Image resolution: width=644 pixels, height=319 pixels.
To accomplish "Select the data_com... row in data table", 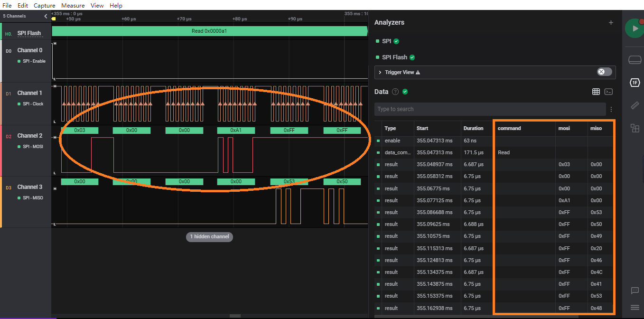I will [494, 152].
